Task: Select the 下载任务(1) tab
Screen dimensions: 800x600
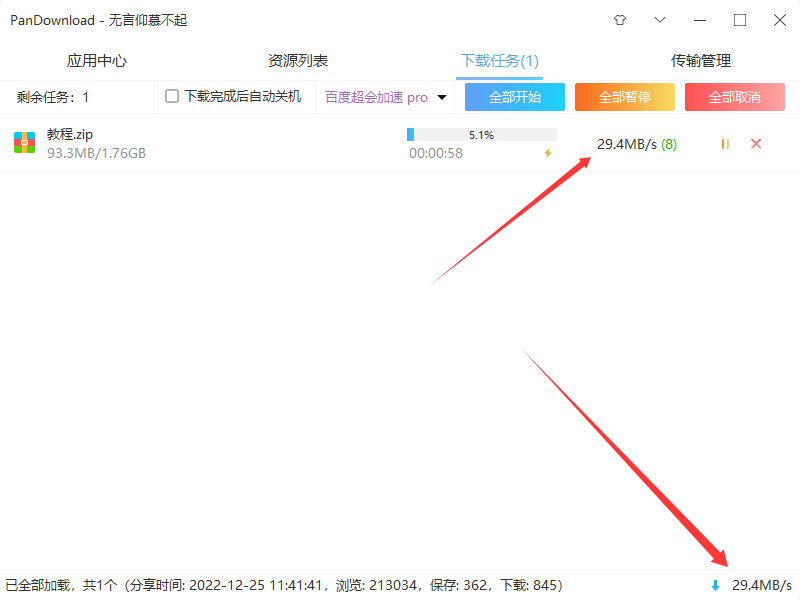Action: (499, 61)
